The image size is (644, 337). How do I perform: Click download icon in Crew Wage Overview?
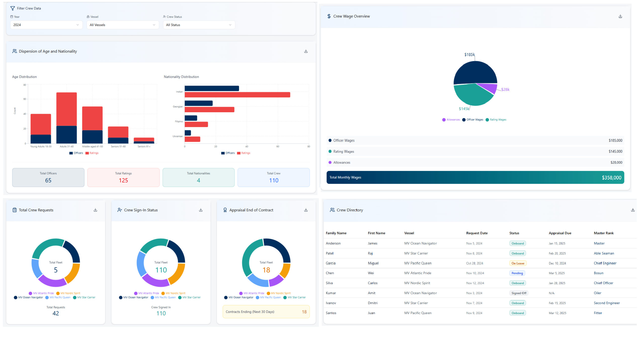[620, 16]
